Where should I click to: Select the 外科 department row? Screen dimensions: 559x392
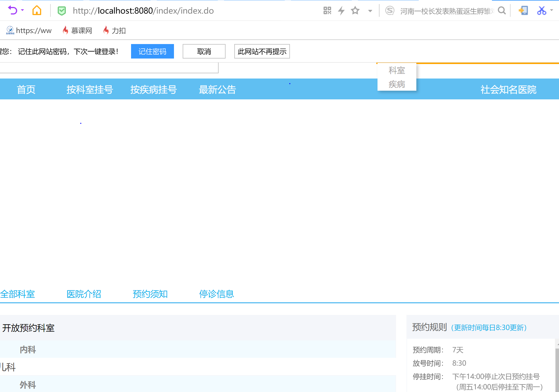coord(198,384)
